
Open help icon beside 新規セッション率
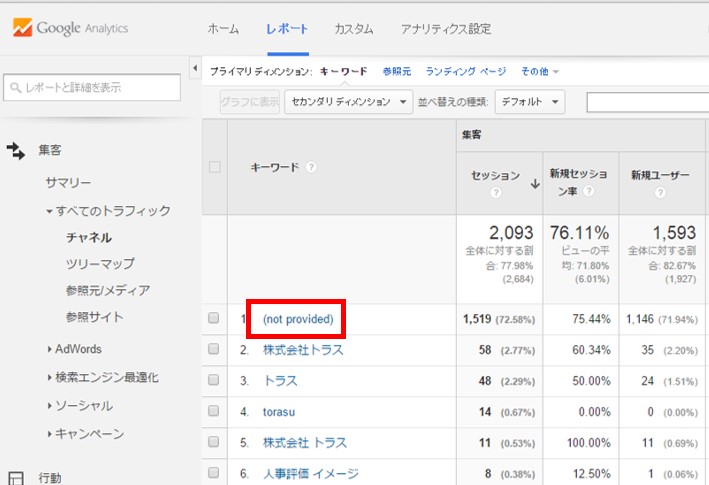tap(588, 191)
